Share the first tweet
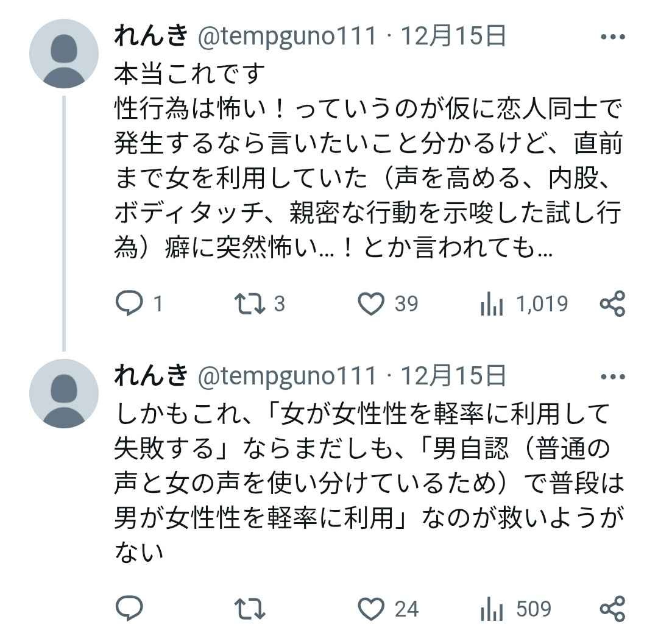Viewport: 658px width, 644px height. coord(612,303)
